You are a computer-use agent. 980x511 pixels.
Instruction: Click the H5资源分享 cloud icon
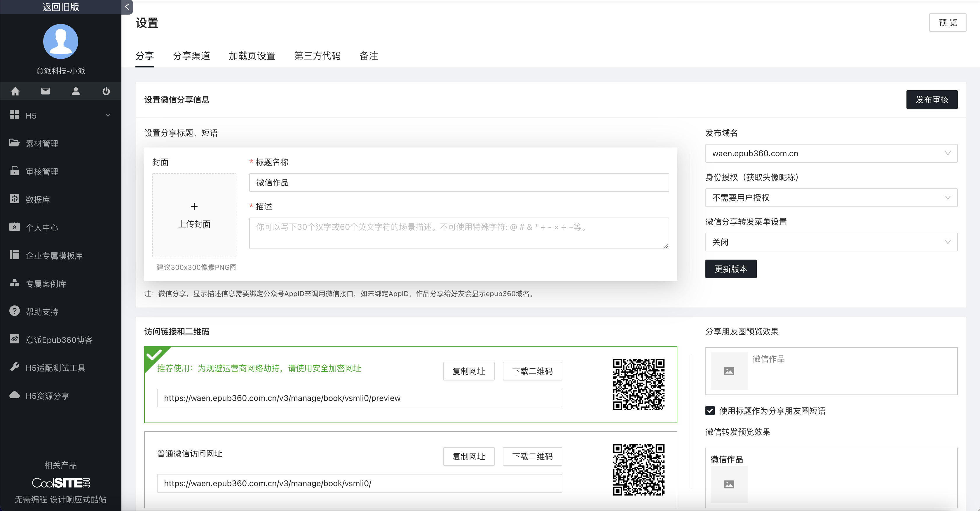[x=15, y=395]
